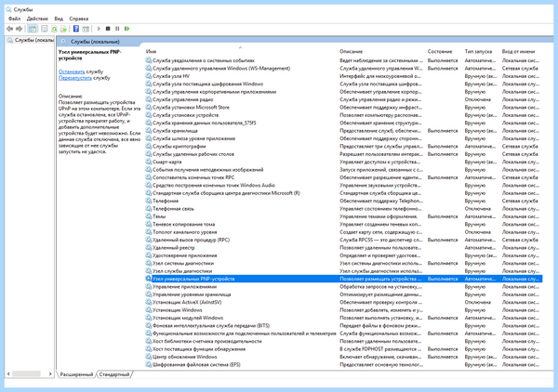This screenshot has width=558, height=392.
Task: Select the Узел универсальных PNP-устройств highlighted row
Action: 343,279
